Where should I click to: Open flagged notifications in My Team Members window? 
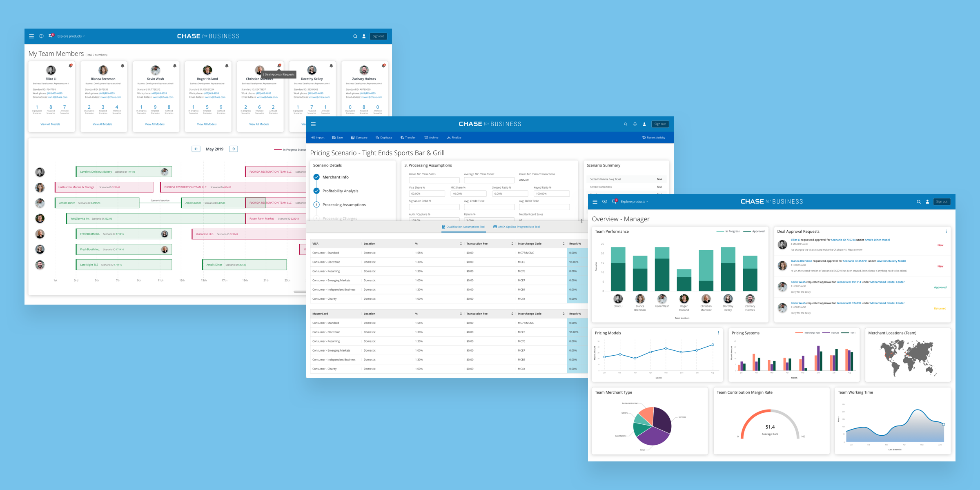click(51, 36)
